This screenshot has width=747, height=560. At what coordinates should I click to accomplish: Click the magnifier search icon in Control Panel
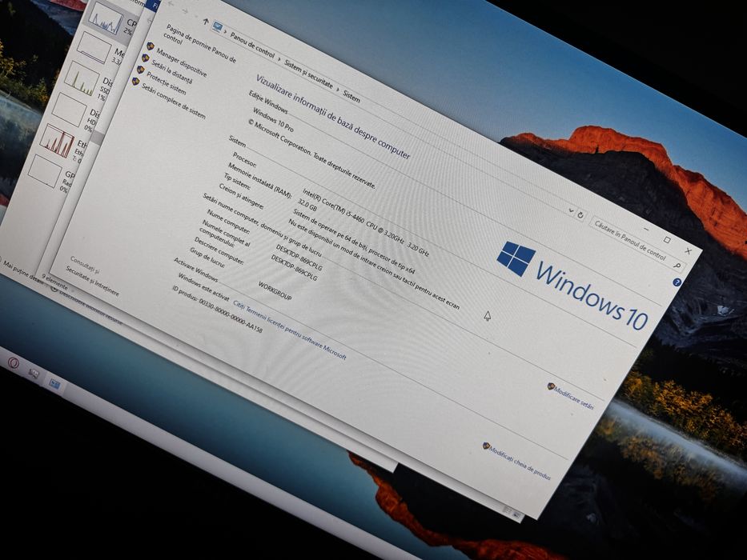pyautogui.click(x=677, y=266)
